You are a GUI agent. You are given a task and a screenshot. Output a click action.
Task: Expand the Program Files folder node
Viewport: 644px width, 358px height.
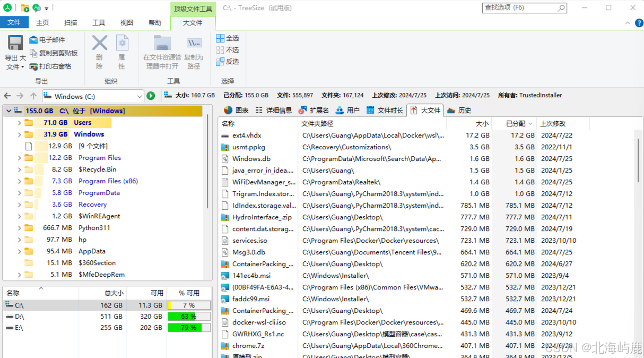20,158
